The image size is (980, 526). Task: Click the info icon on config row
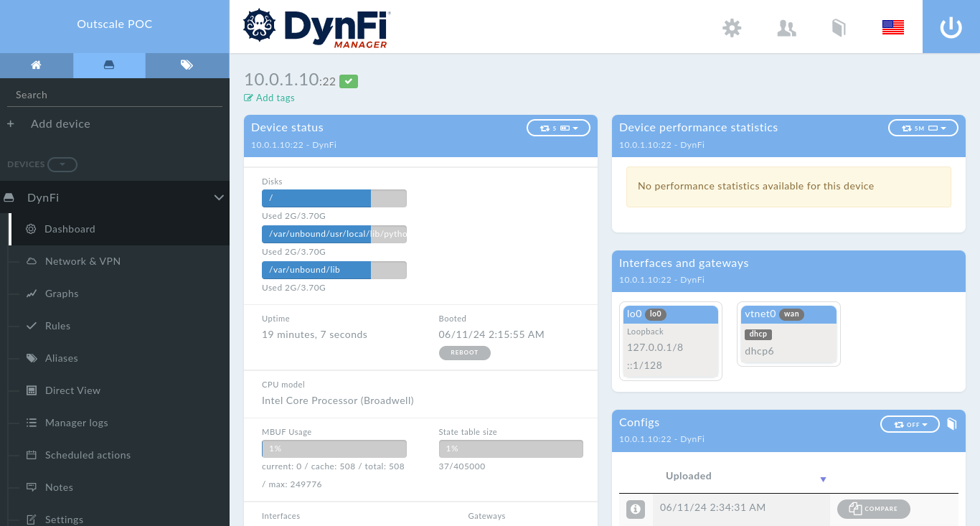tap(634, 509)
